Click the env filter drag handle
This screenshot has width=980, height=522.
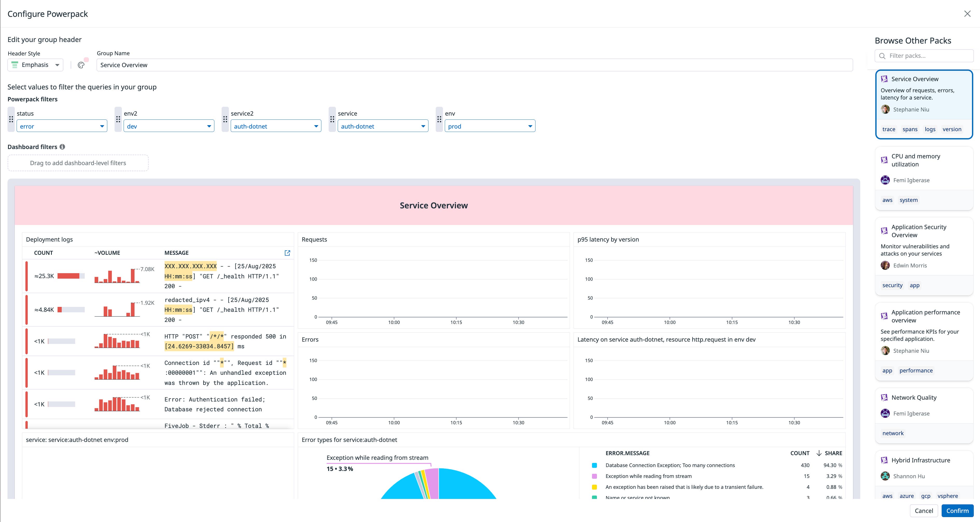click(439, 119)
